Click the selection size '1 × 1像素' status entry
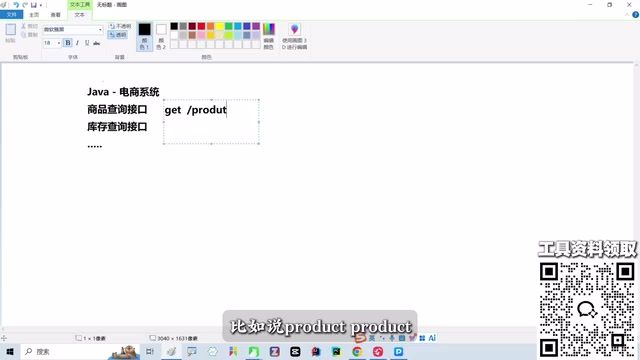640x360 pixels. pyautogui.click(x=91, y=338)
